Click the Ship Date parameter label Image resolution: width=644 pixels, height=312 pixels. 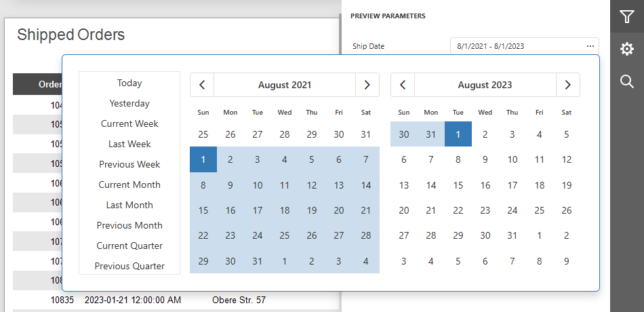tap(368, 46)
